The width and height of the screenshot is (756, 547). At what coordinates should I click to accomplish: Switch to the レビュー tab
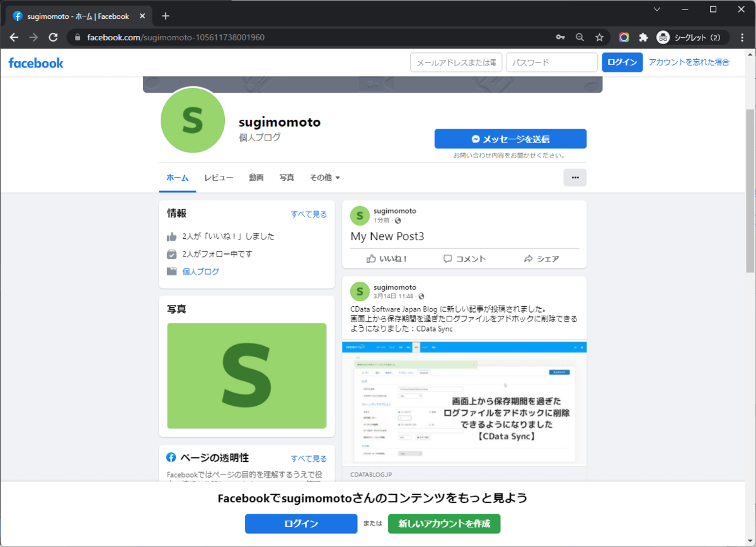coord(219,178)
